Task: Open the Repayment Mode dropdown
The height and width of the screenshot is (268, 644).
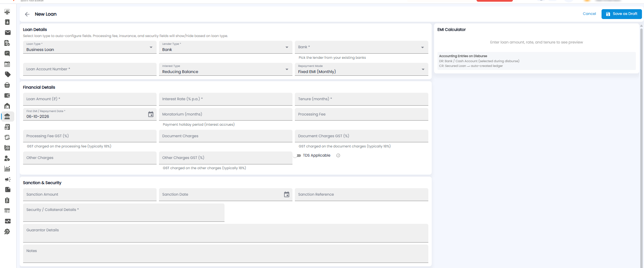Action: coord(361,69)
